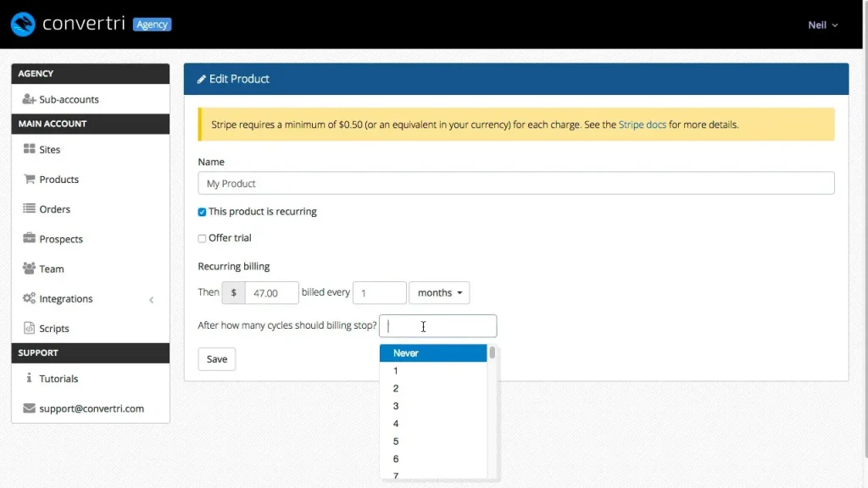Click the Scripts code file icon
Screen dimensions: 868x488
tap(29, 329)
